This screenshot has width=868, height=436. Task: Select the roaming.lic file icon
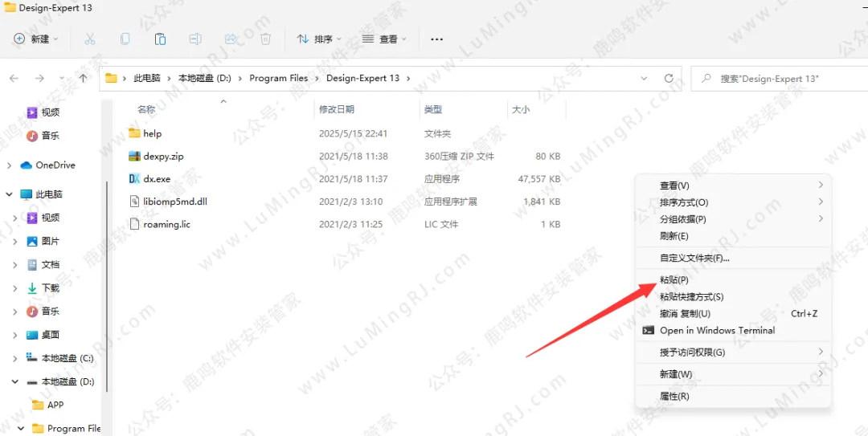point(134,224)
